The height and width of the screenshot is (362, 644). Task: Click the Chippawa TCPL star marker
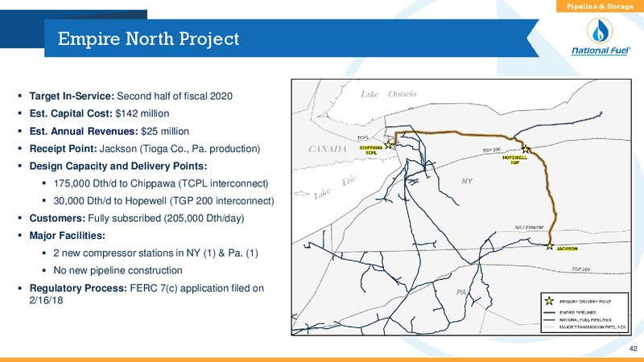388,145
